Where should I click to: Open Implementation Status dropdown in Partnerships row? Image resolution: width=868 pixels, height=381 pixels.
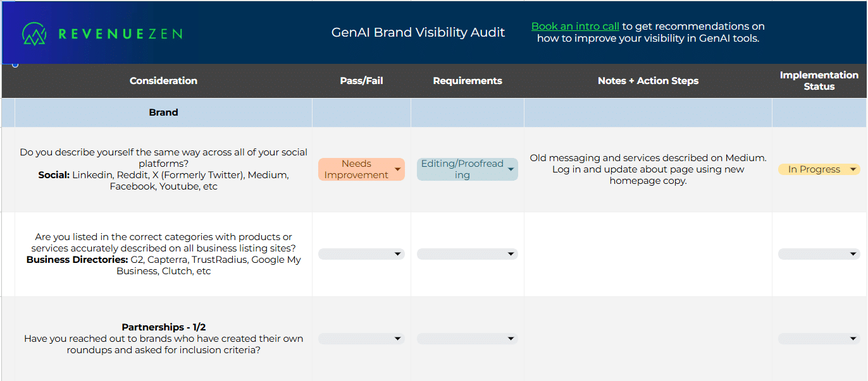(x=819, y=339)
